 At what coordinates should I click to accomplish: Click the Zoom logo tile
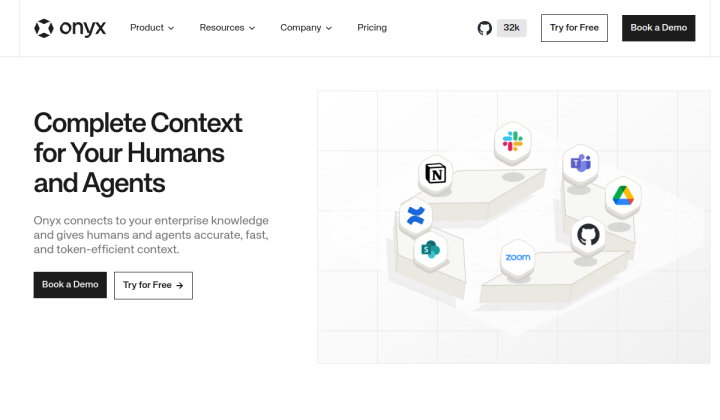[518, 257]
